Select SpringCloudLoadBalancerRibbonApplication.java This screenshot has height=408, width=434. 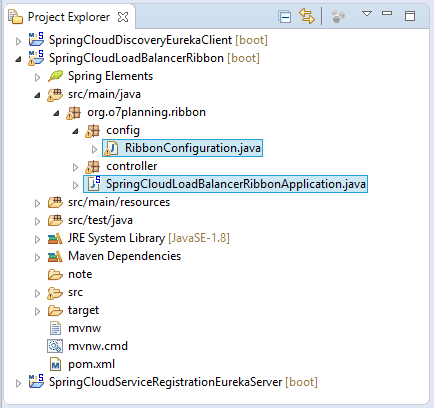236,184
